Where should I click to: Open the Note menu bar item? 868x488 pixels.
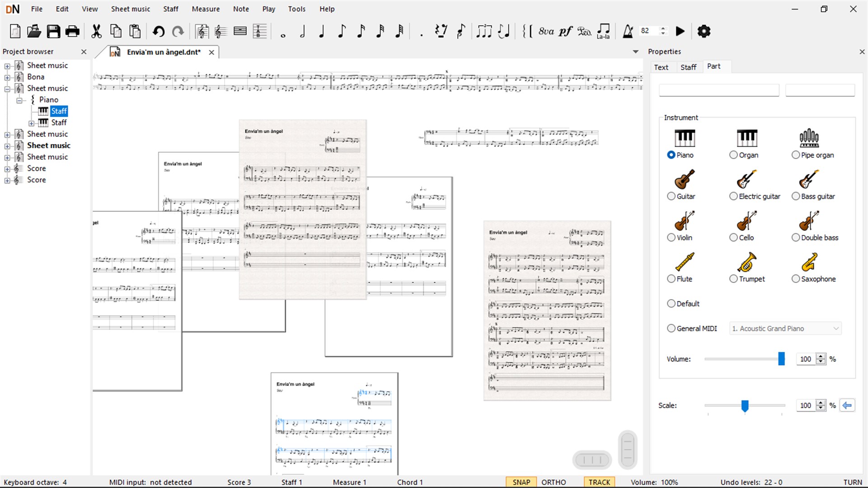pos(240,9)
